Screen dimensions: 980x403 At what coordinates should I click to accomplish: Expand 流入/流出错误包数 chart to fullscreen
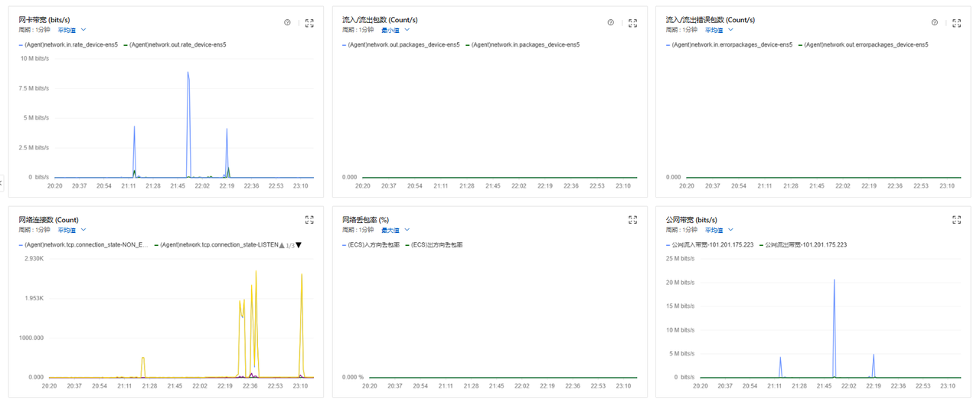point(956,23)
